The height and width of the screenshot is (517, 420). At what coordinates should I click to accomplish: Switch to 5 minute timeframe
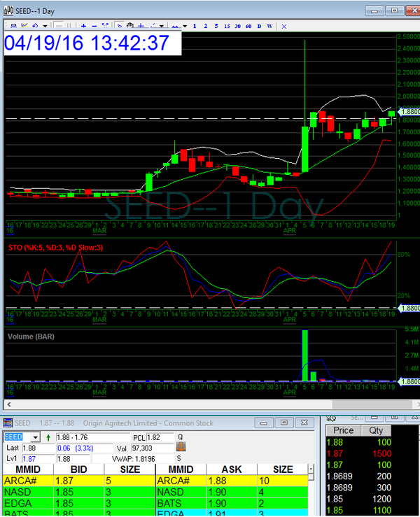217,25
